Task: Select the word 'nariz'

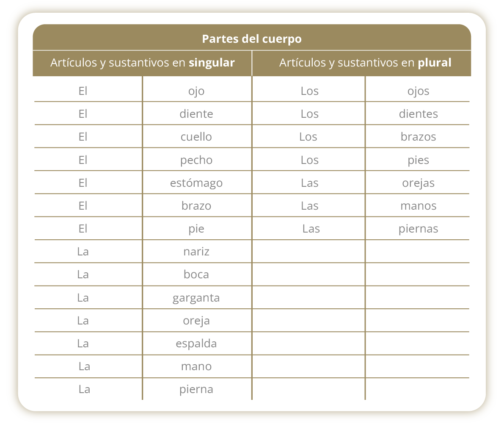Action: coord(196,252)
